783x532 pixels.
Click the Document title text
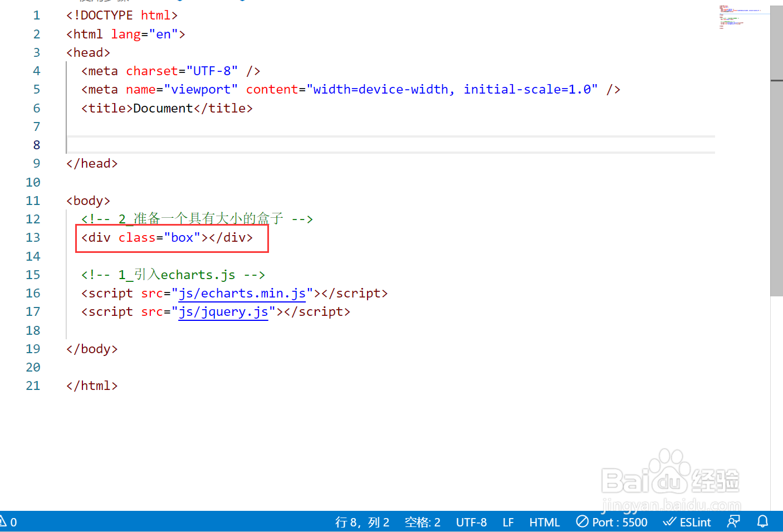(x=163, y=108)
